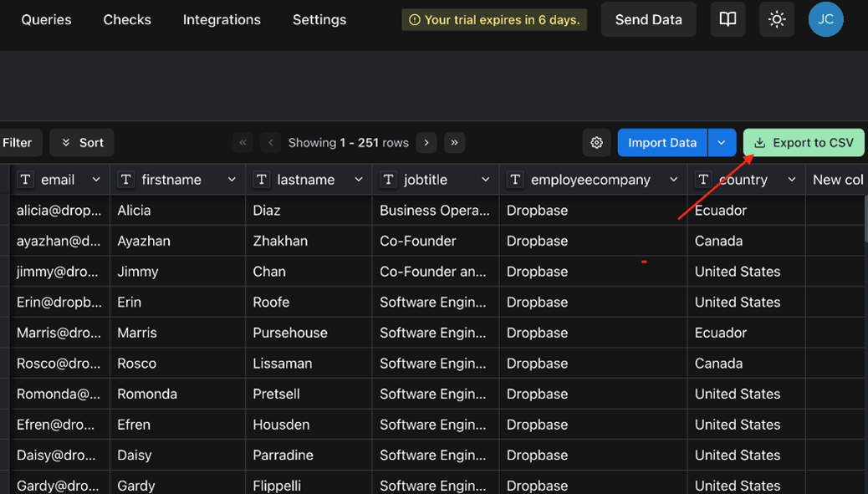Open the documentation book icon
This screenshot has width=868, height=494.
728,19
